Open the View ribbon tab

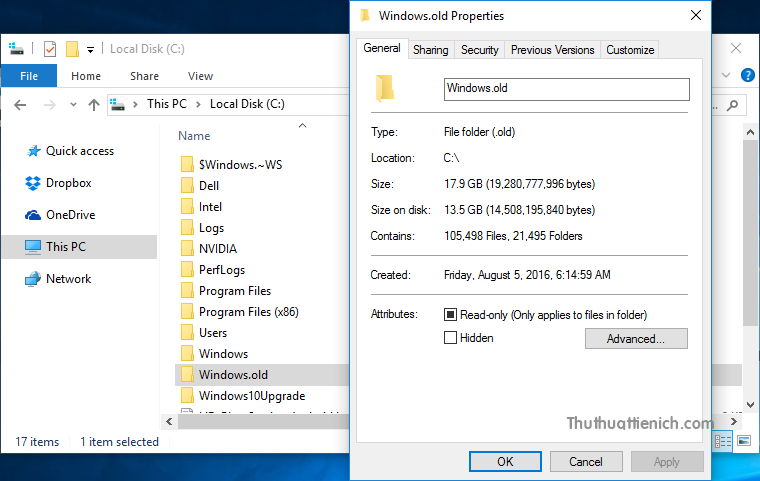click(x=200, y=76)
